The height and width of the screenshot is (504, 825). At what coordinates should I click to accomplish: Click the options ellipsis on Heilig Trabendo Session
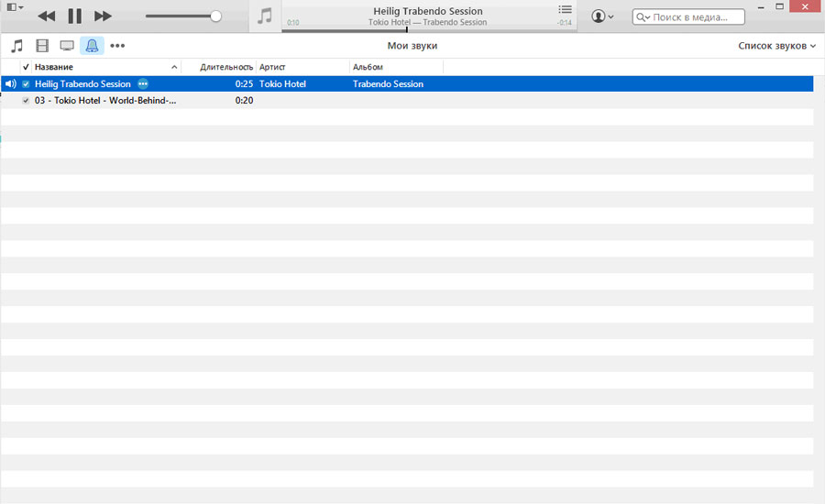click(143, 84)
